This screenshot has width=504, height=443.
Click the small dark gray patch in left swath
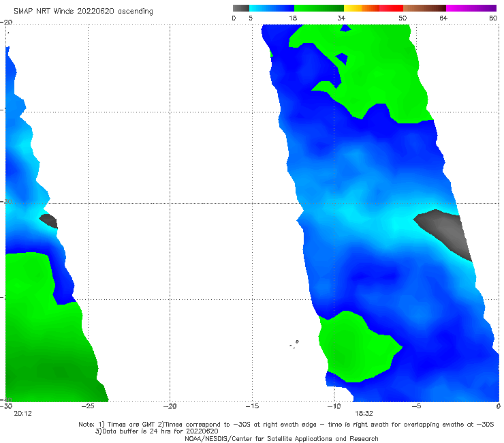(49, 221)
